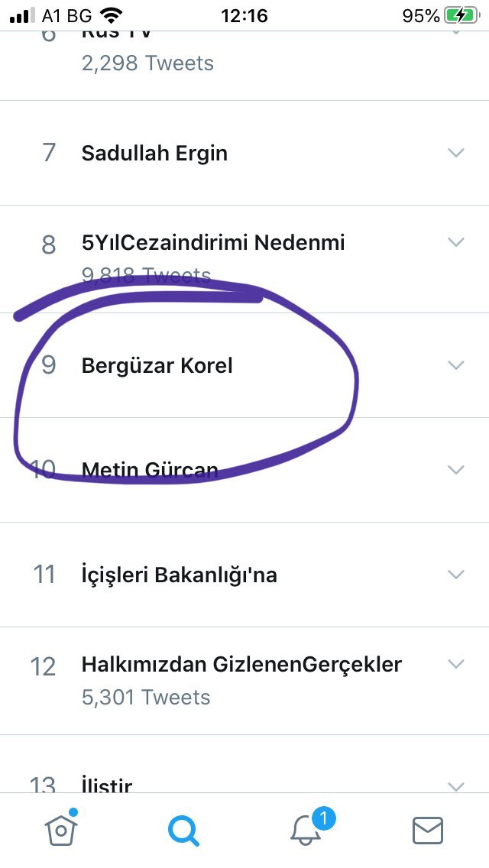Open chevron beside Bergüzar Korel
The height and width of the screenshot is (868, 489).
pos(456,365)
